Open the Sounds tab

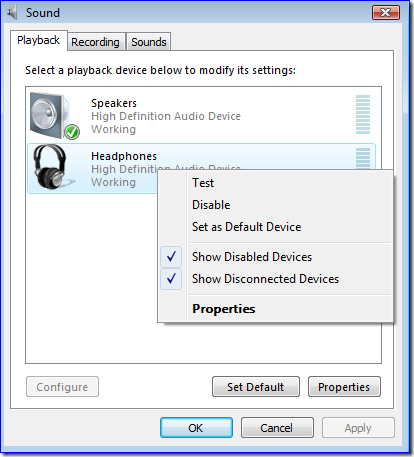pyautogui.click(x=149, y=42)
